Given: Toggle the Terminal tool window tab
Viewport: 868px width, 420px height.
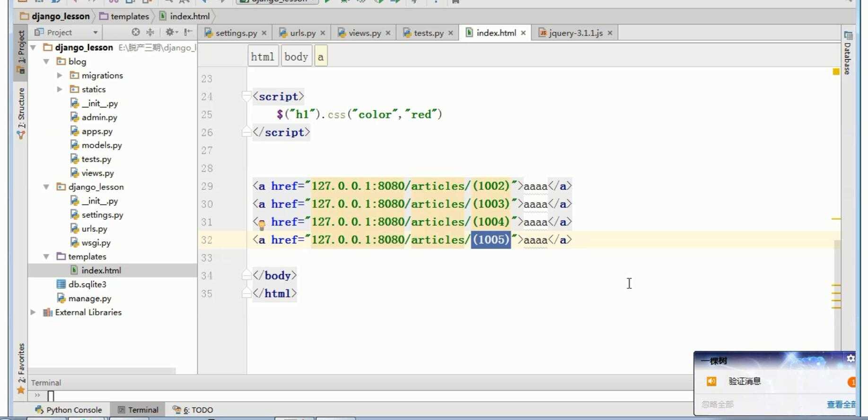Looking at the screenshot, I should (x=138, y=410).
